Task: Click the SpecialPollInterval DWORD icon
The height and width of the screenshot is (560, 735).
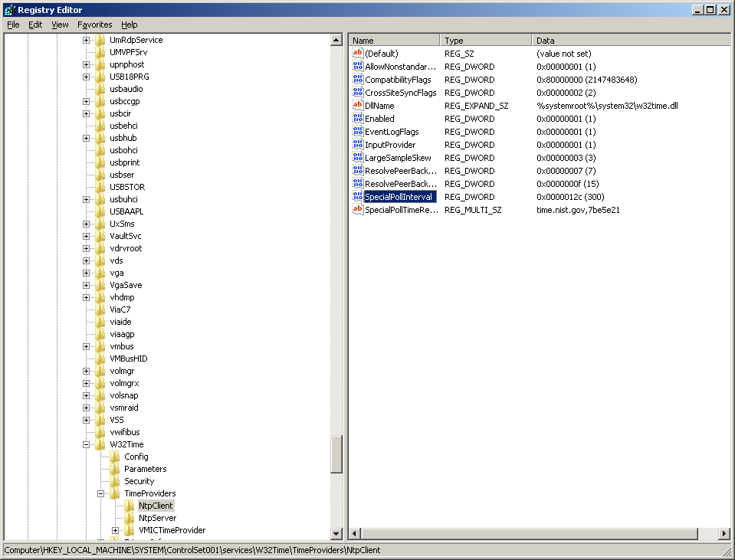Action: (358, 197)
